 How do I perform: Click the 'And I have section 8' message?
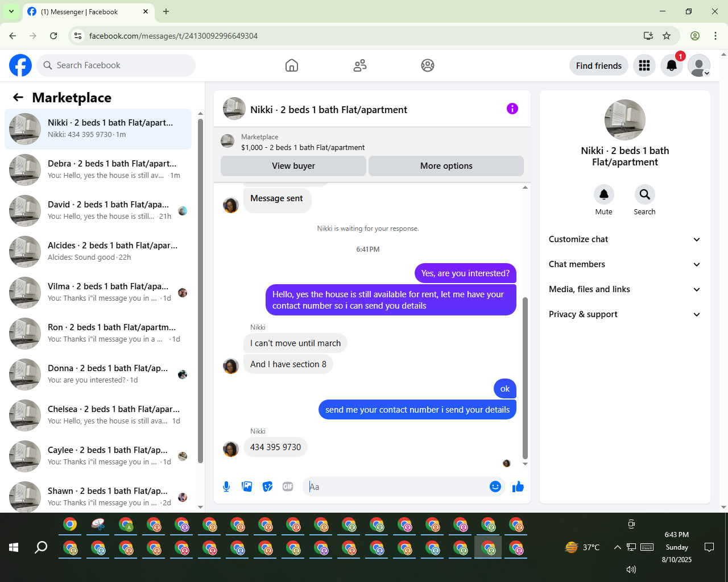tap(288, 364)
